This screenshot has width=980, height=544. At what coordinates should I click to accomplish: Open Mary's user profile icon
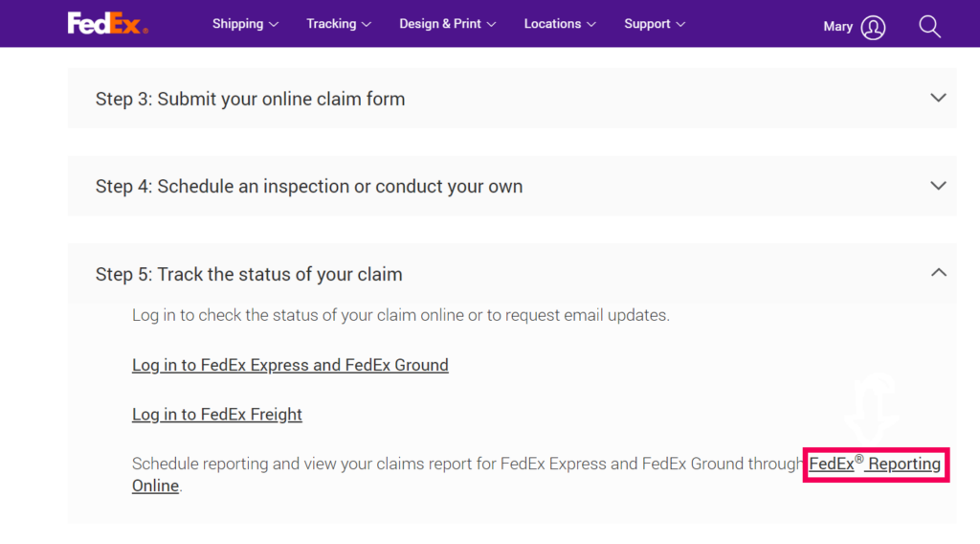(x=873, y=28)
